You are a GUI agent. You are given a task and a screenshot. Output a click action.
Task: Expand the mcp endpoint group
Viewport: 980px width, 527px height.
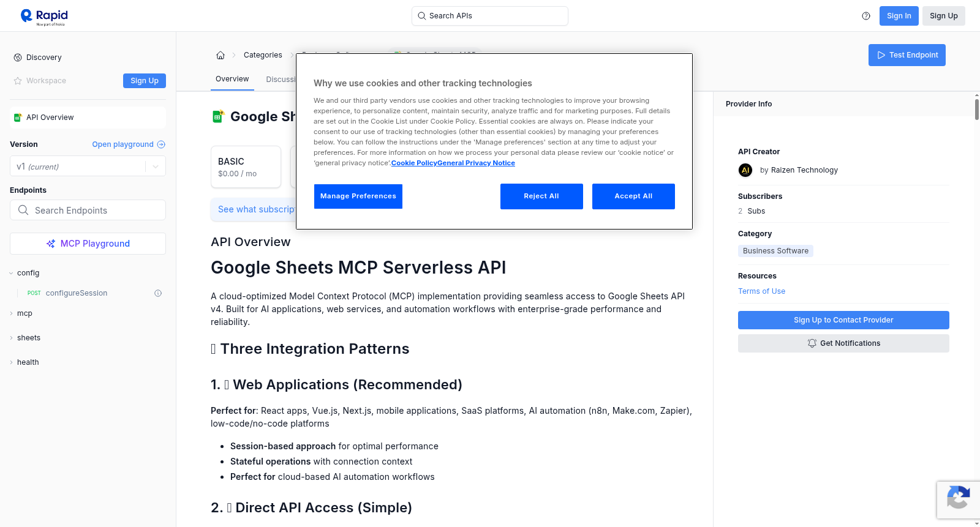tap(21, 313)
